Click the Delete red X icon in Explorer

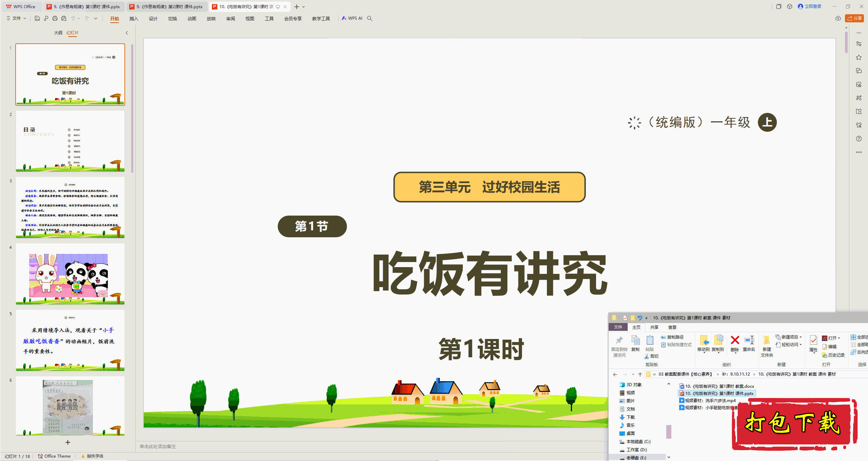point(735,340)
